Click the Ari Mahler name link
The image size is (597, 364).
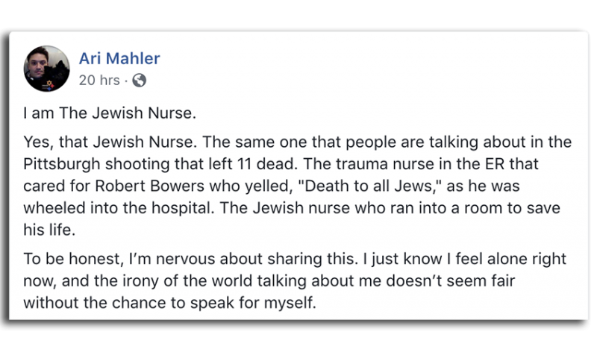coord(119,58)
